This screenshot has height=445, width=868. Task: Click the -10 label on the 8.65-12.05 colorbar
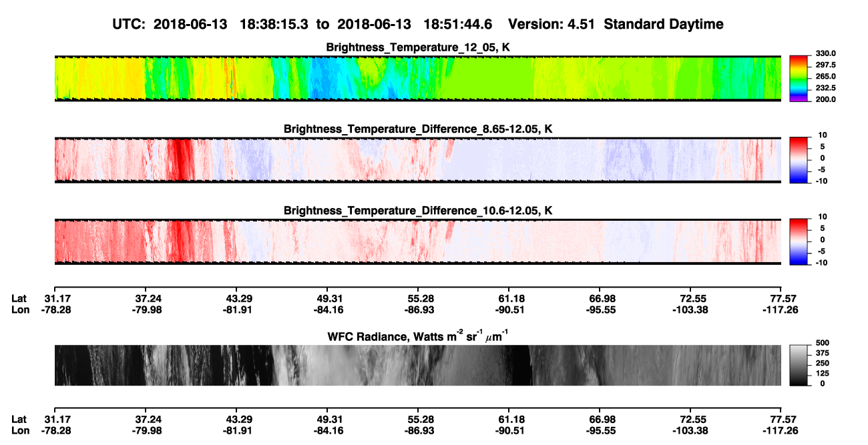(821, 181)
